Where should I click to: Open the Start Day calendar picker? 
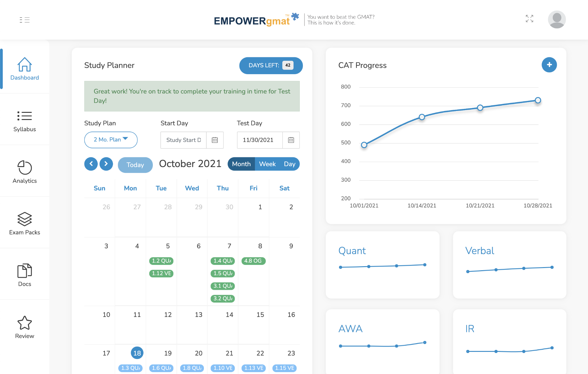tap(215, 140)
